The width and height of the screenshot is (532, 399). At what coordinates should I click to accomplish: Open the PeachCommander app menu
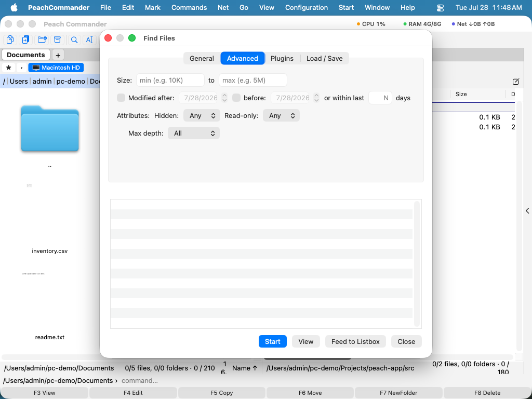coord(59,7)
